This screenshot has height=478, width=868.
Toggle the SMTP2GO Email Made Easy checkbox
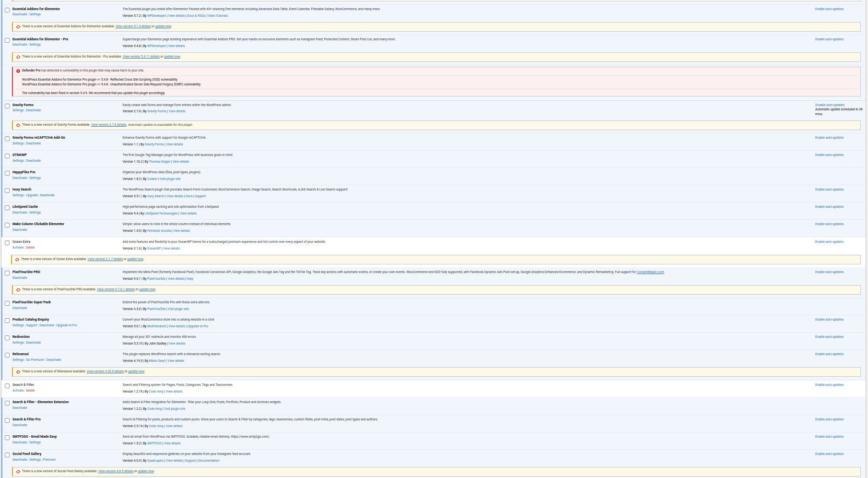[x=7, y=438]
